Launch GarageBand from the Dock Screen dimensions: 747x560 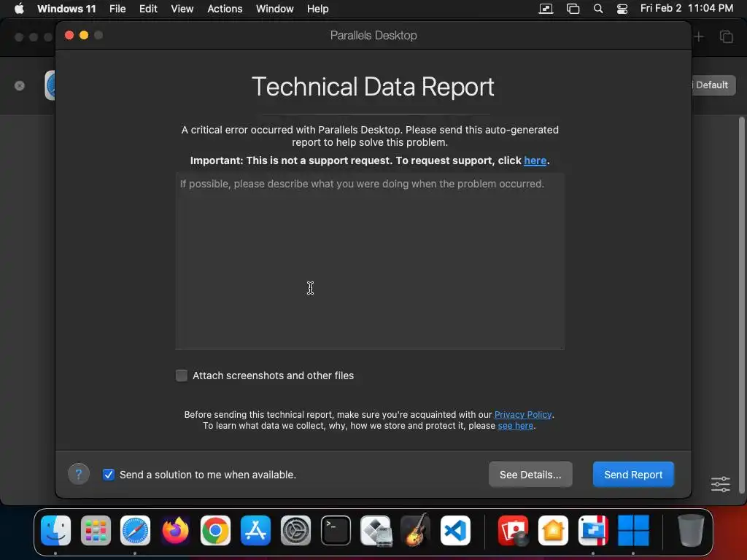[x=415, y=531]
